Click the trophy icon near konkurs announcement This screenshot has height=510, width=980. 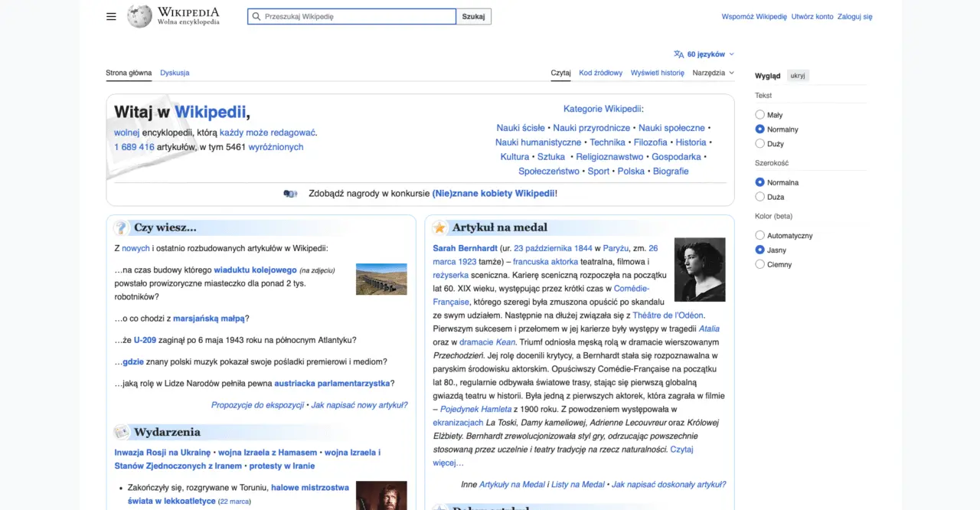click(x=290, y=193)
